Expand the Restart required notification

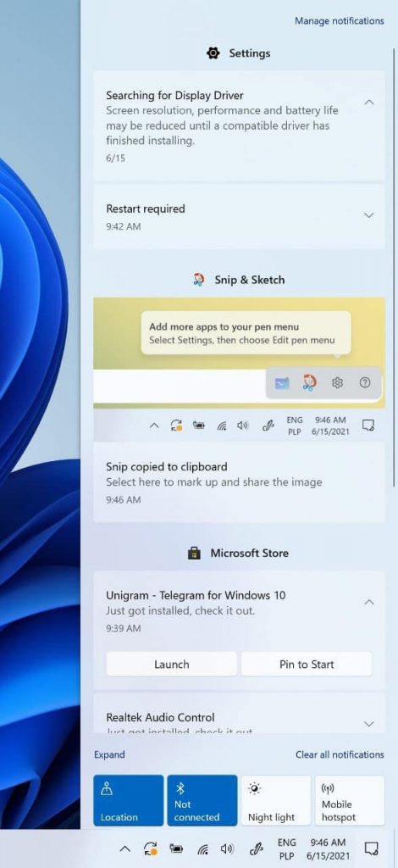(369, 215)
